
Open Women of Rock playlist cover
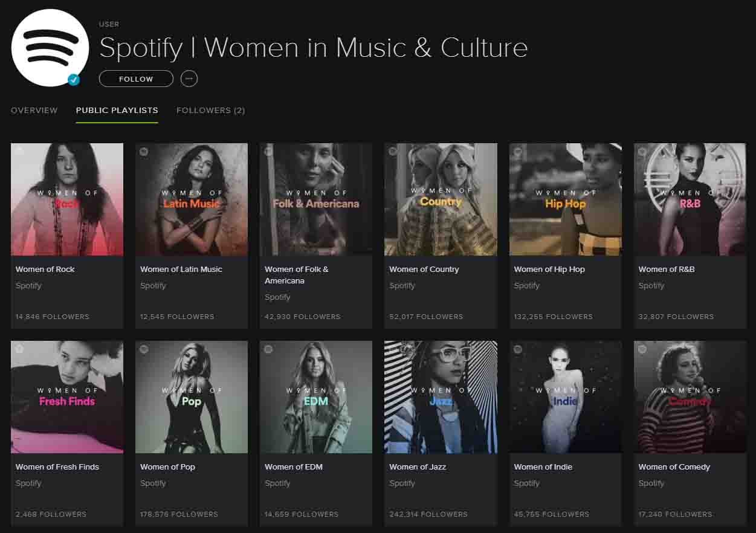point(67,199)
